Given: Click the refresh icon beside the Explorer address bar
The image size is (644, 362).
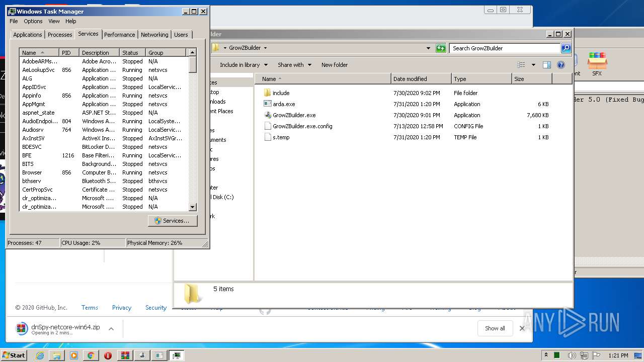Looking at the screenshot, I should (x=441, y=48).
